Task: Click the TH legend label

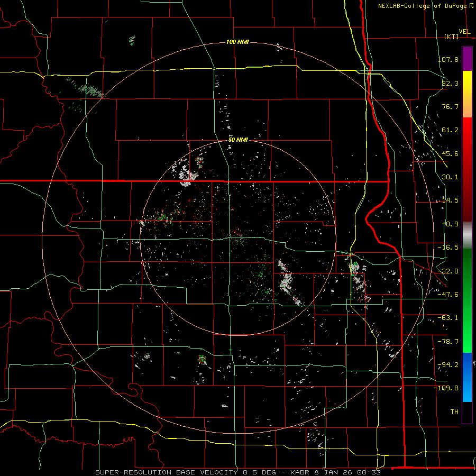Action: [x=454, y=412]
